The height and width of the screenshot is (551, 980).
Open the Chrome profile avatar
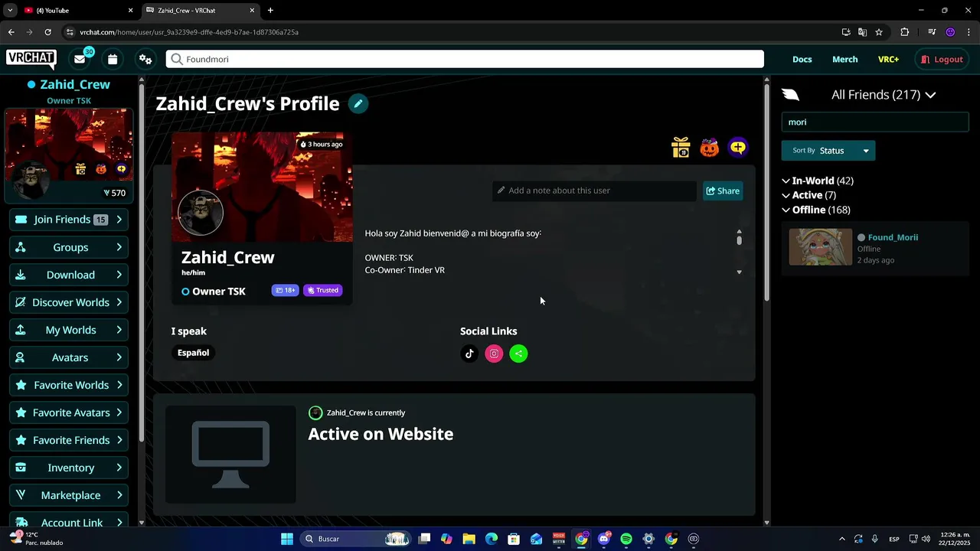click(950, 32)
